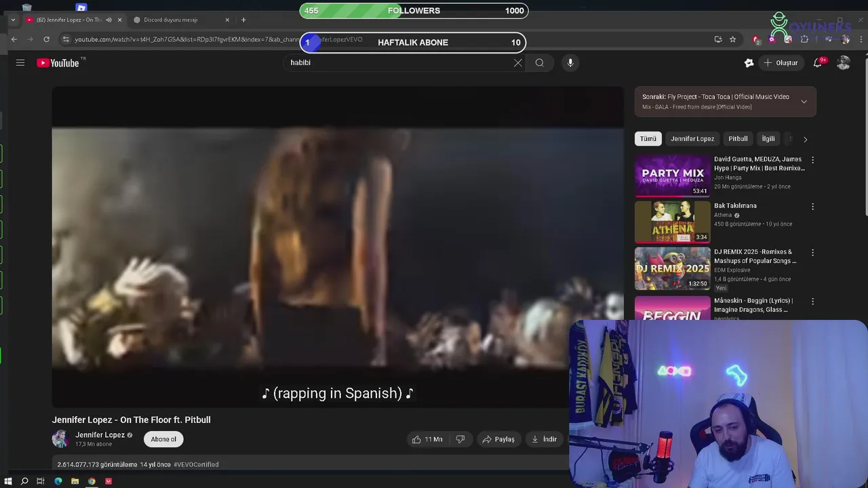Image resolution: width=868 pixels, height=488 pixels.
Task: Click the sparkle icon left of Oluştur
Action: [749, 62]
